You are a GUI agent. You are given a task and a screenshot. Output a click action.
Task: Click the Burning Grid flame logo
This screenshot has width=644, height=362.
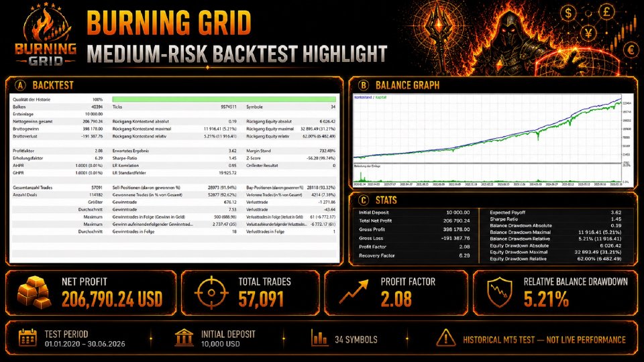[46, 35]
